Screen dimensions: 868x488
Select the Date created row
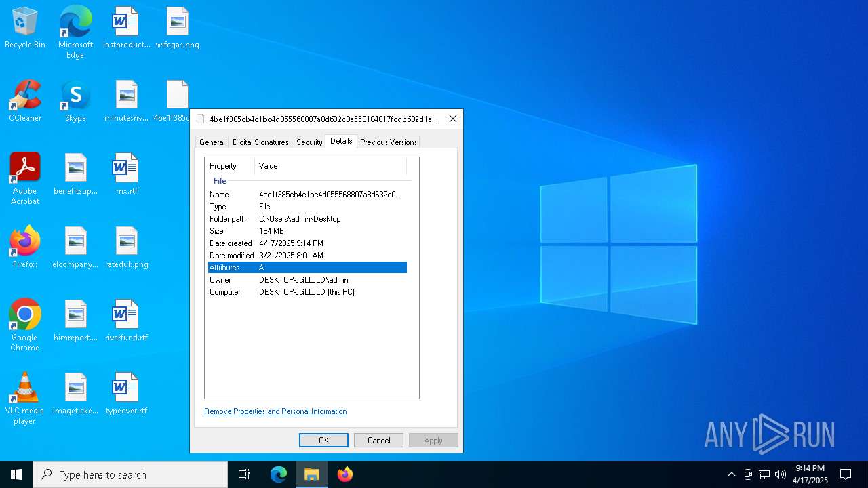[x=307, y=243]
